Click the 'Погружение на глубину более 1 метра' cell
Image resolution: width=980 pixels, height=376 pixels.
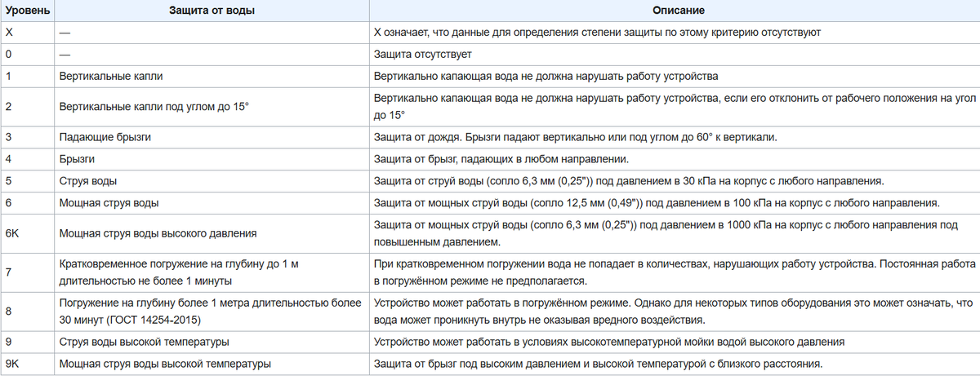(x=211, y=312)
